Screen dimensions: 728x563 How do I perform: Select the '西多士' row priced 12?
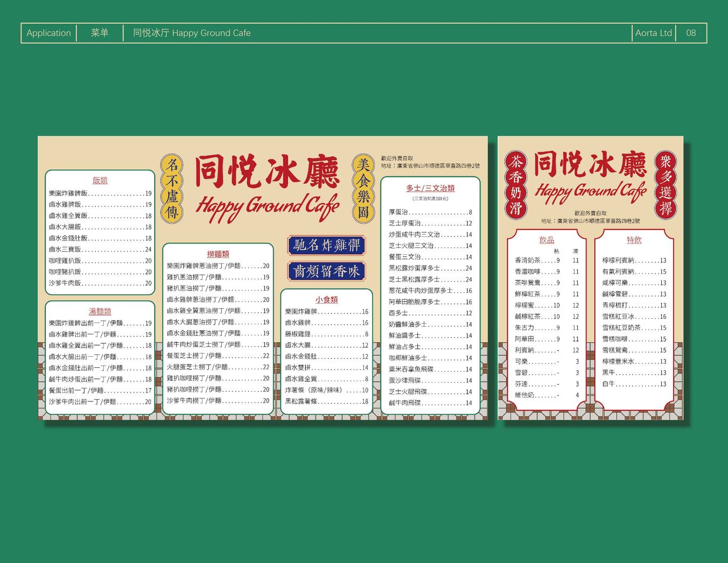[x=430, y=313]
